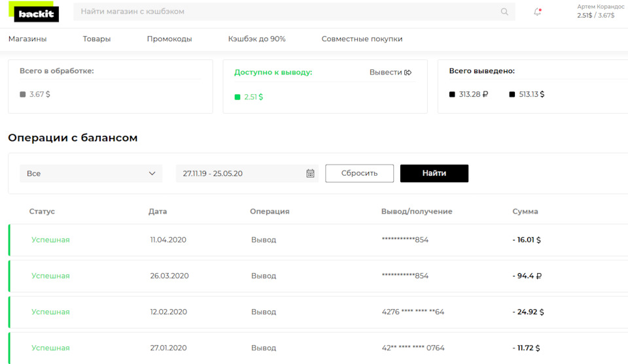The image size is (628, 364).
Task: Expand the Все filter dropdown
Action: point(91,173)
